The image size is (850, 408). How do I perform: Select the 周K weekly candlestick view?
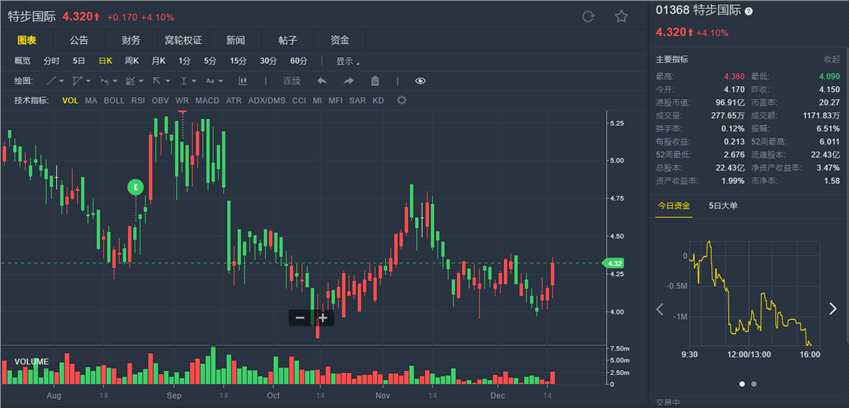click(x=132, y=61)
